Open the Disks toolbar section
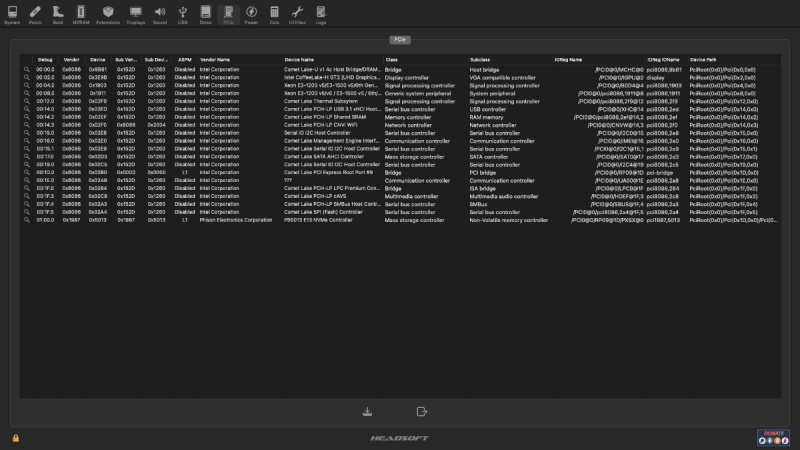The image size is (800, 450). [x=206, y=15]
